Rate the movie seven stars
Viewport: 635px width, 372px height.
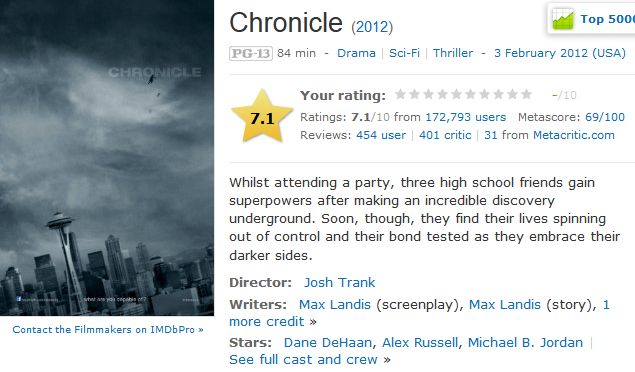point(484,95)
